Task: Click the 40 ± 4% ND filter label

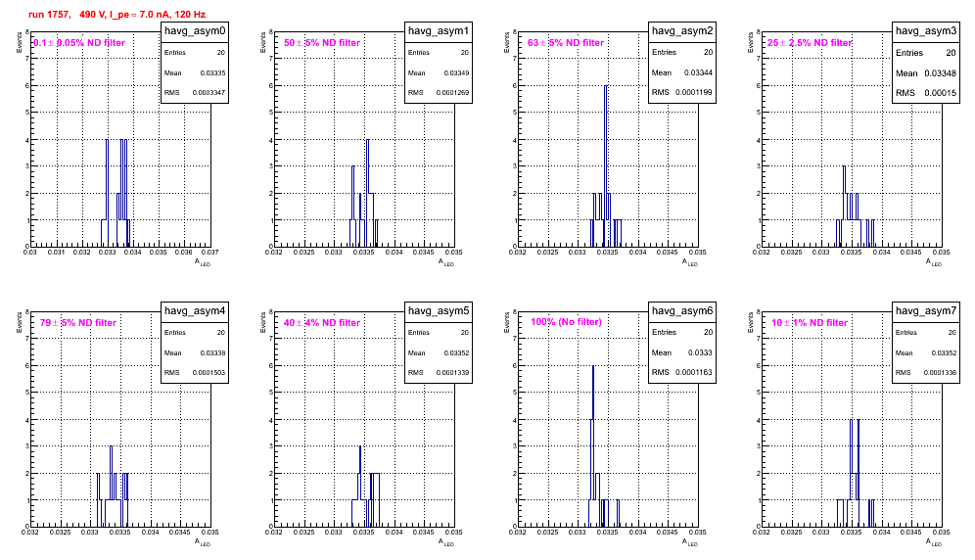Action: [x=322, y=323]
